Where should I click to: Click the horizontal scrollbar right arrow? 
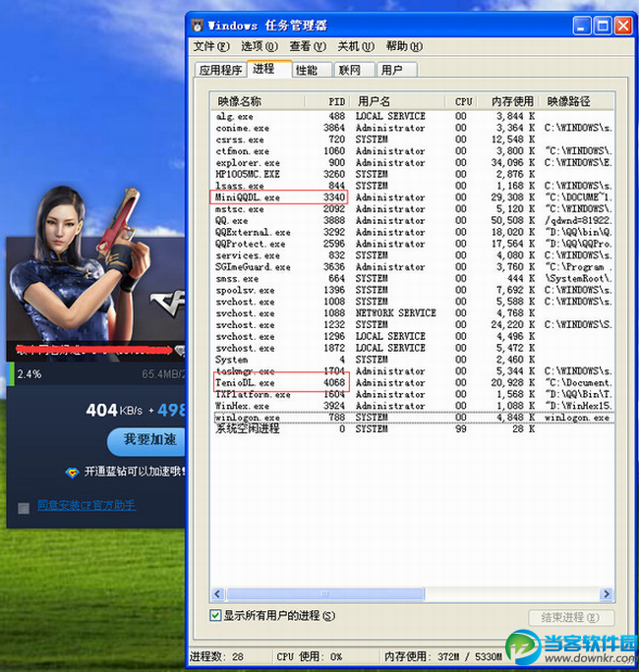click(607, 594)
